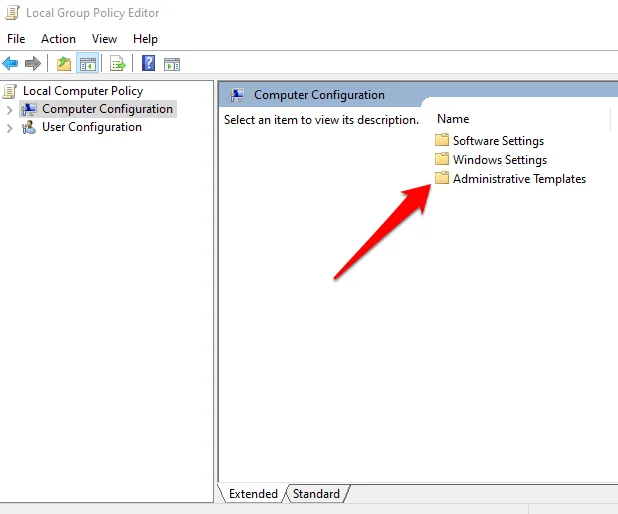
Task: Click the Local Group Policy Editor title icon
Action: tap(12, 13)
